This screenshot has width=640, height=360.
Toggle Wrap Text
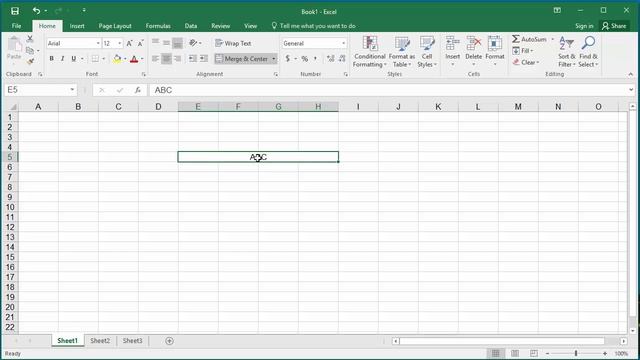click(x=233, y=43)
